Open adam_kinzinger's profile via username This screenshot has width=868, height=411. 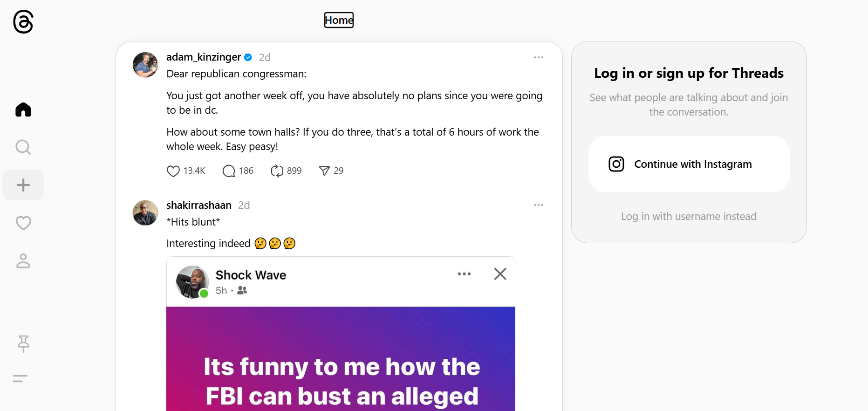tap(204, 57)
